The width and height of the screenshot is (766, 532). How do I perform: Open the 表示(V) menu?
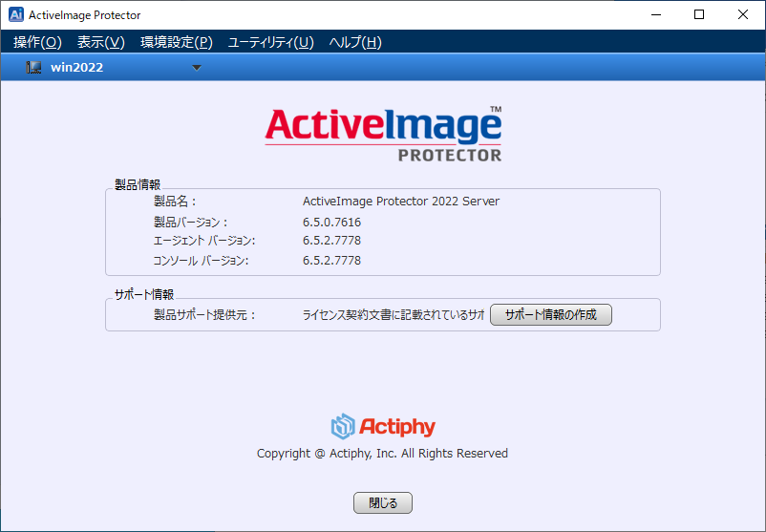(x=101, y=42)
